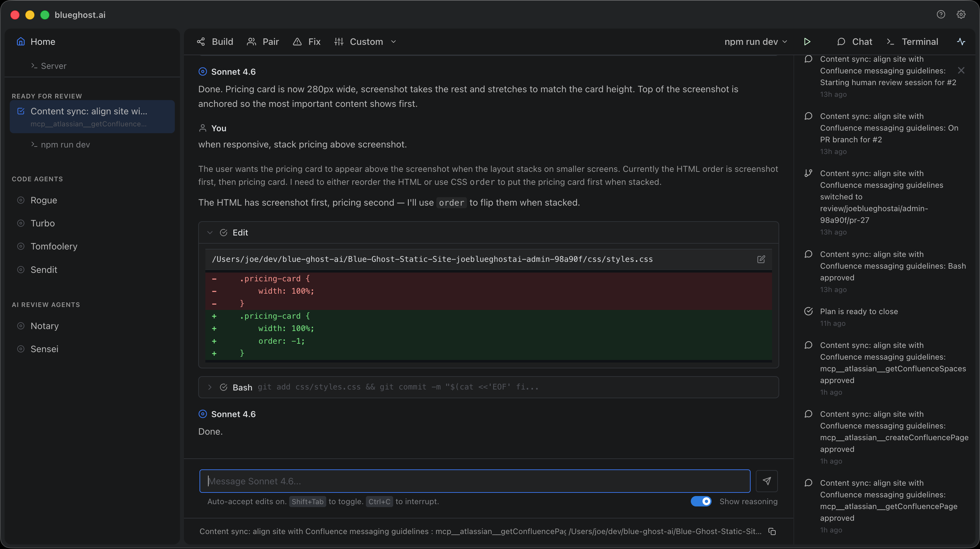Go to Home in sidebar

click(43, 42)
